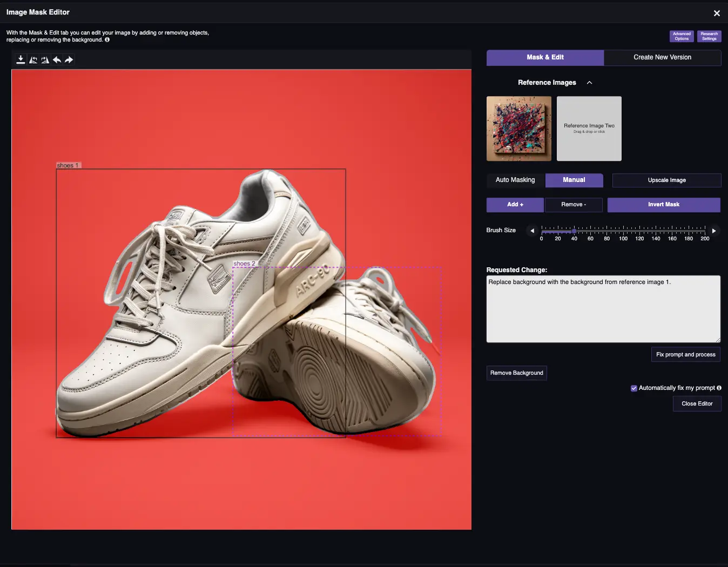Undo the last mask edit

[x=57, y=60]
